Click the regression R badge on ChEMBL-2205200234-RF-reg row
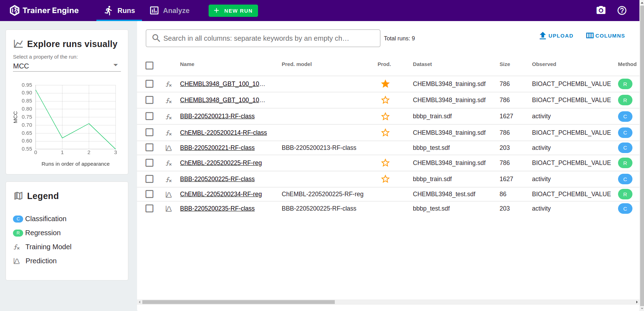Viewport: 644px width, 311px height. (x=625, y=194)
